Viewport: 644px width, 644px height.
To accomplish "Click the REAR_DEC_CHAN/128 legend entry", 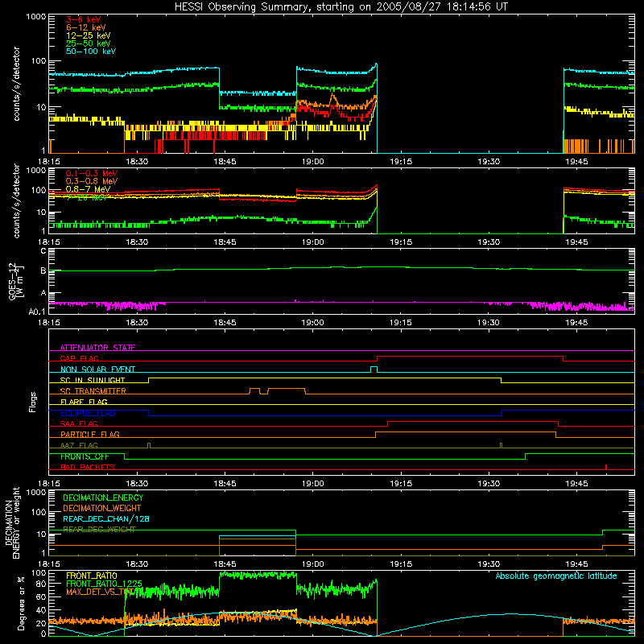I will click(x=106, y=519).
